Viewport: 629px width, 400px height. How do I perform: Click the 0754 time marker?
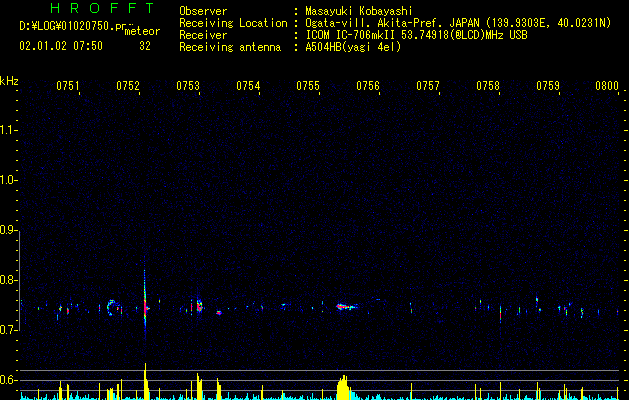(248, 86)
